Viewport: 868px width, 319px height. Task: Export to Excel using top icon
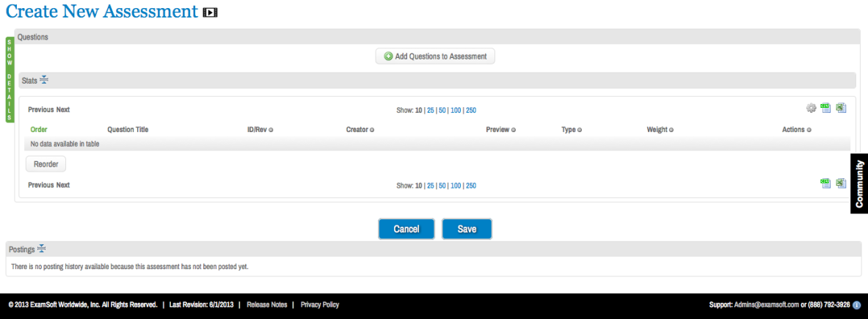(x=841, y=109)
